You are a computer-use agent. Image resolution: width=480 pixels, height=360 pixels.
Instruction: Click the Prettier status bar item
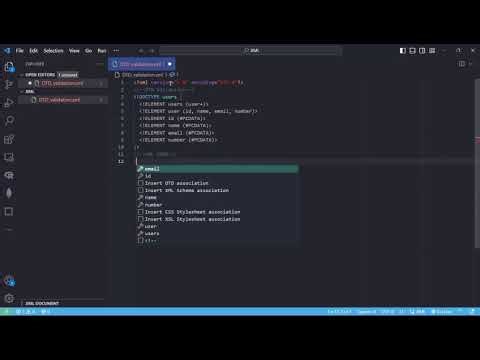(x=442, y=312)
